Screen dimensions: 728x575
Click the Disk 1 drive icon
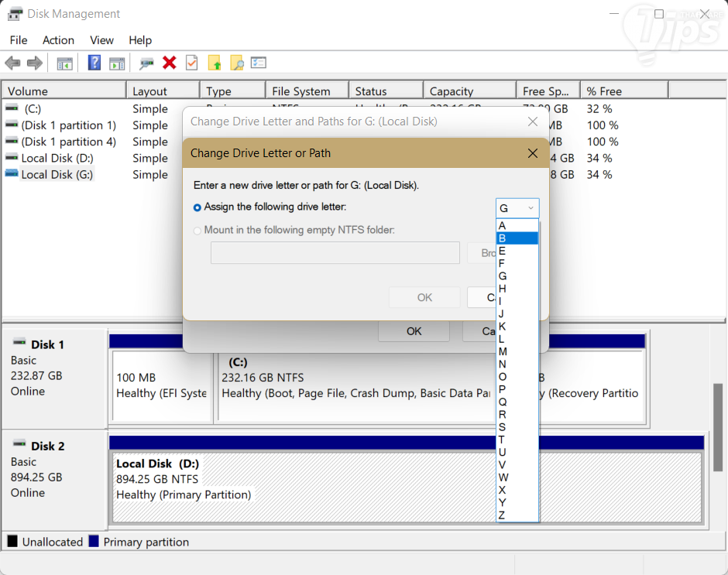(19, 343)
